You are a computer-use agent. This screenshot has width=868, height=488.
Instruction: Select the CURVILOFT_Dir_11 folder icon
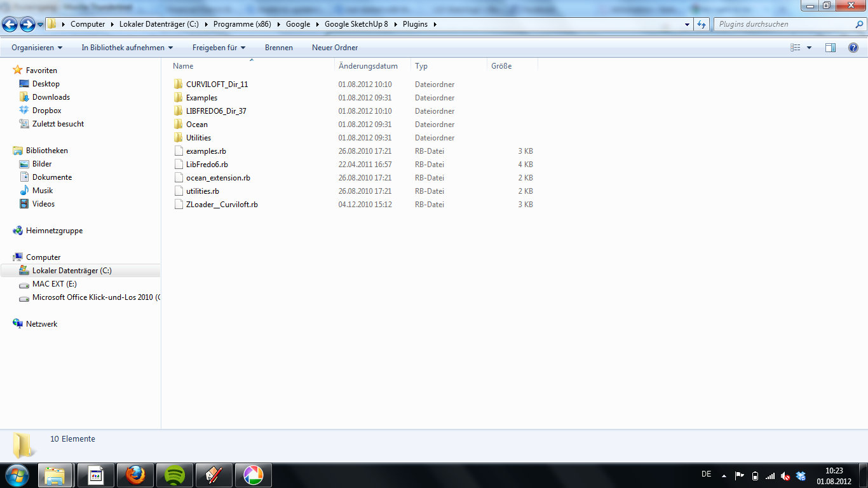[x=179, y=85]
